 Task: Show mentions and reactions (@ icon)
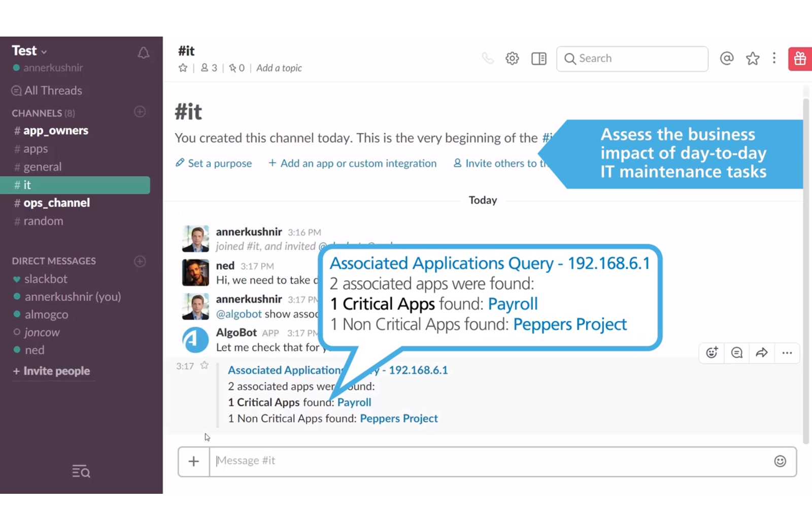(x=727, y=58)
